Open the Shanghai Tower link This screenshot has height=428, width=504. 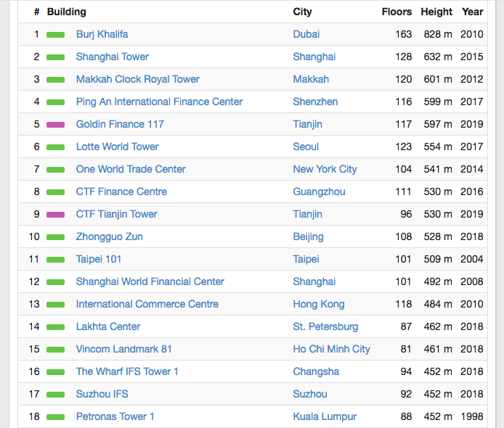pyautogui.click(x=112, y=57)
